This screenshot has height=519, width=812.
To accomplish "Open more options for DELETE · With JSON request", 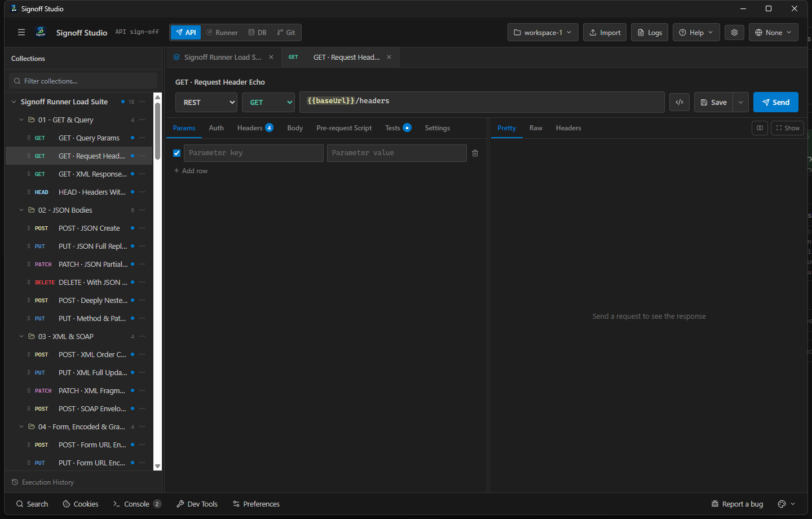I will coord(142,282).
